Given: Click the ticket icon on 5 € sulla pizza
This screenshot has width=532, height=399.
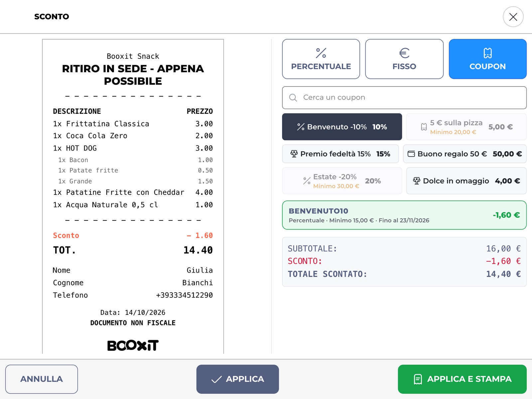Looking at the screenshot, I should 424,127.
